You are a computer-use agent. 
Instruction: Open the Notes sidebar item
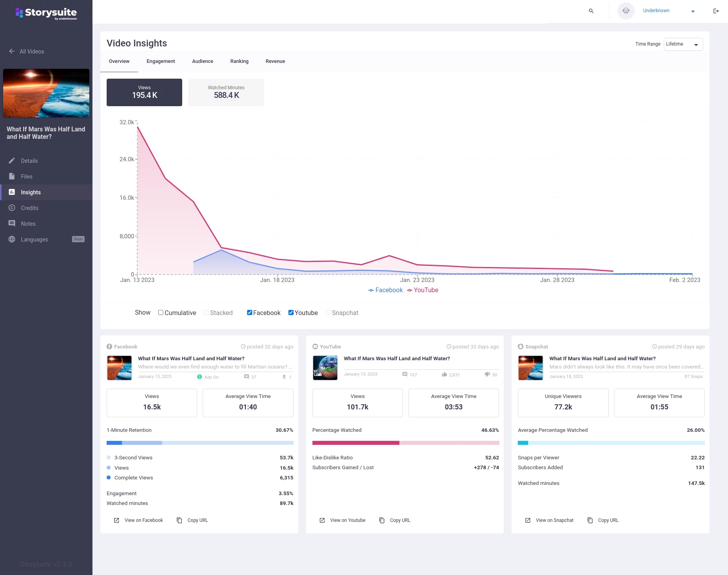pos(46,223)
